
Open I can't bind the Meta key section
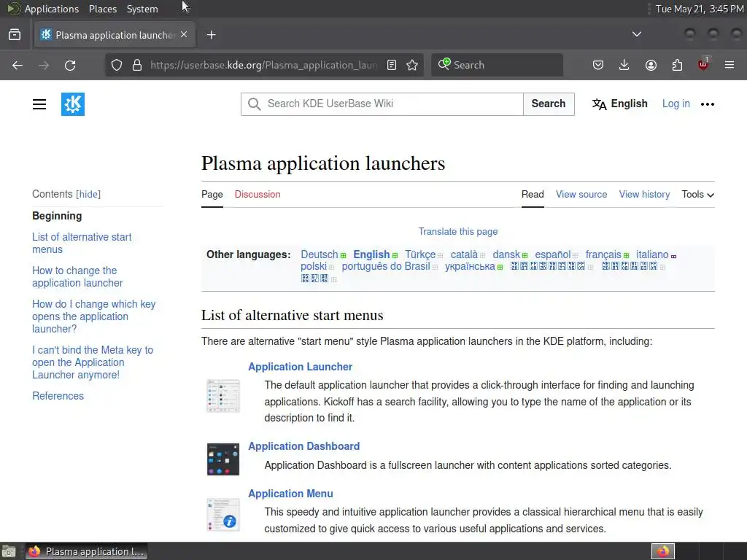click(x=93, y=362)
